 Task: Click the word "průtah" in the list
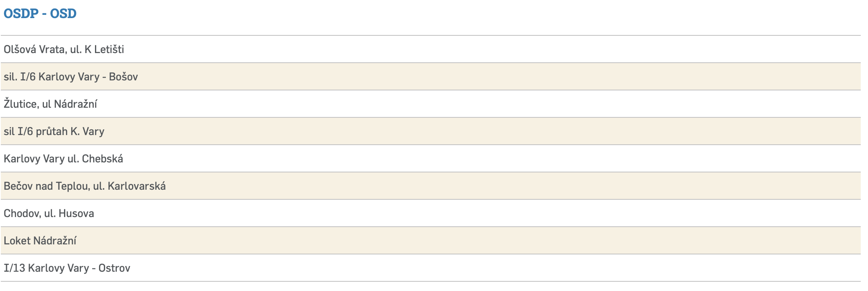coord(52,131)
